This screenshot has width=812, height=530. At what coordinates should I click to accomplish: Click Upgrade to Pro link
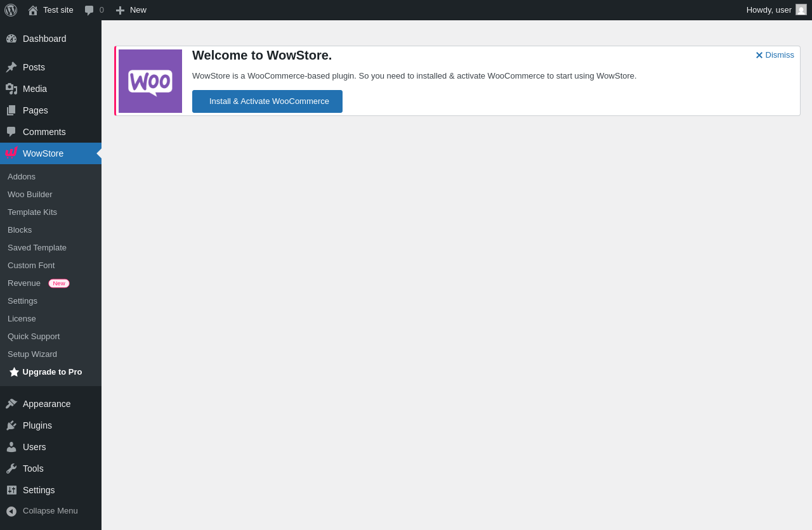click(x=52, y=372)
